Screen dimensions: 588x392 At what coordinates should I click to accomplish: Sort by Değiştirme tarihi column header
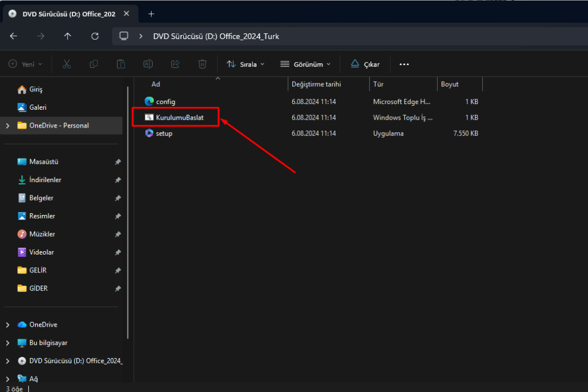click(316, 84)
